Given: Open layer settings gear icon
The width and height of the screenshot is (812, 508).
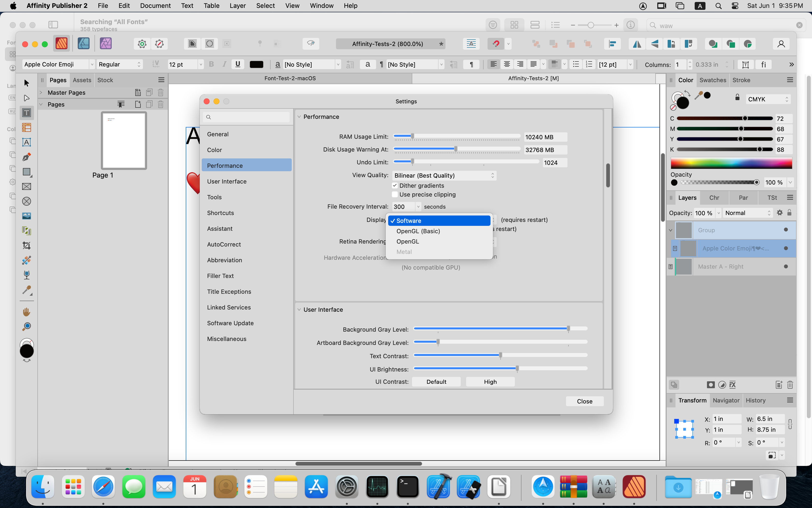Looking at the screenshot, I should pos(780,213).
